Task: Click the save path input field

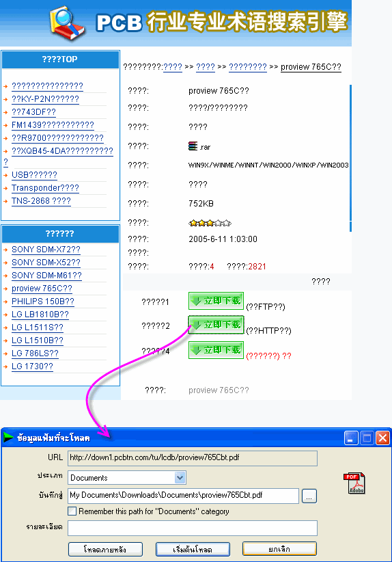Action: click(x=183, y=496)
